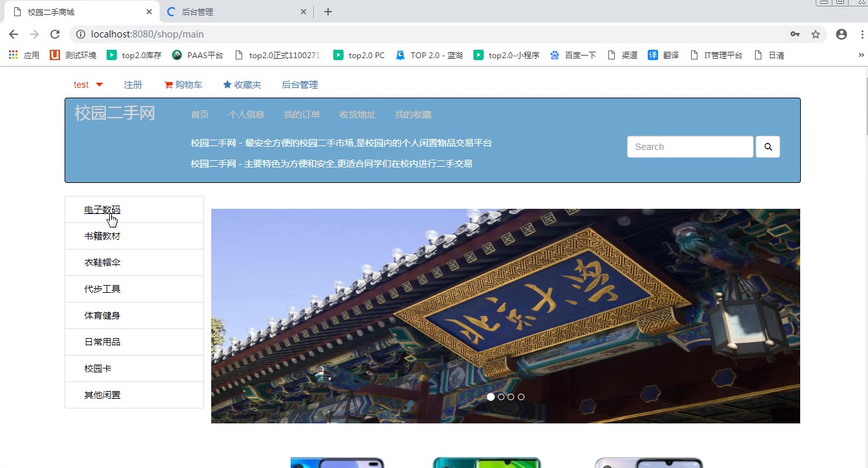
Task: Open the 应用 apps bookmark
Action: point(24,55)
